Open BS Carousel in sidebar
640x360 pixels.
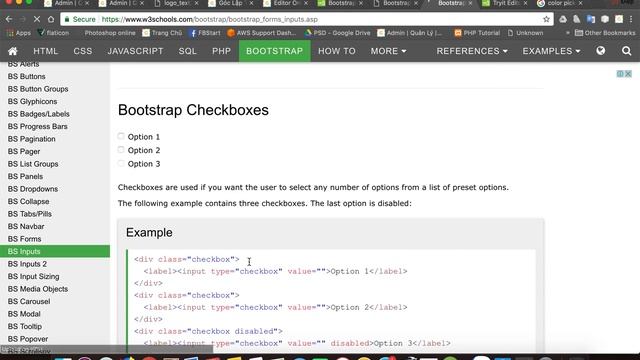pos(29,302)
